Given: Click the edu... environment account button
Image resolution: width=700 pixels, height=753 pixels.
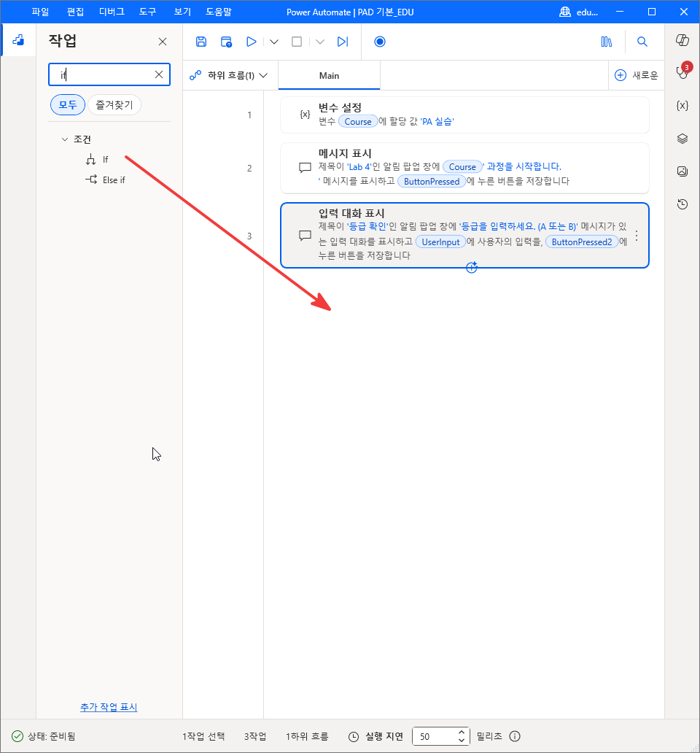Looking at the screenshot, I should 579,12.
